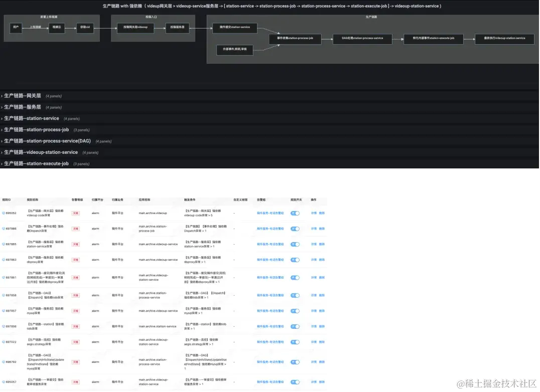Disable the rule switch for rule 697866
This screenshot has height=392, width=540.
[295, 229]
